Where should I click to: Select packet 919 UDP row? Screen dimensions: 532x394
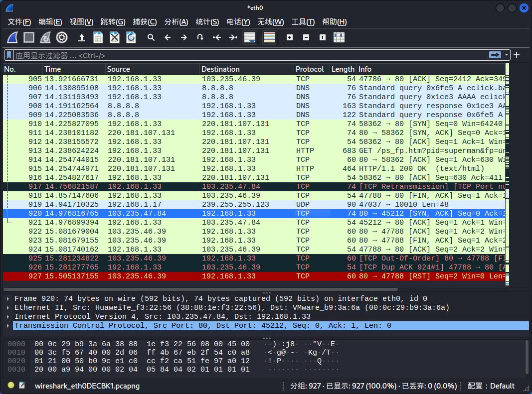tap(254, 204)
